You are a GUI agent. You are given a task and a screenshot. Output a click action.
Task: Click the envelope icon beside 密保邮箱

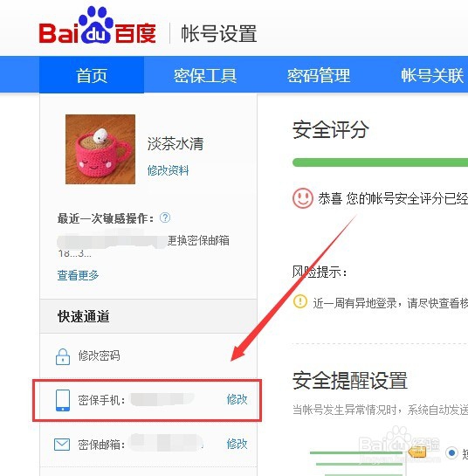[x=62, y=445]
